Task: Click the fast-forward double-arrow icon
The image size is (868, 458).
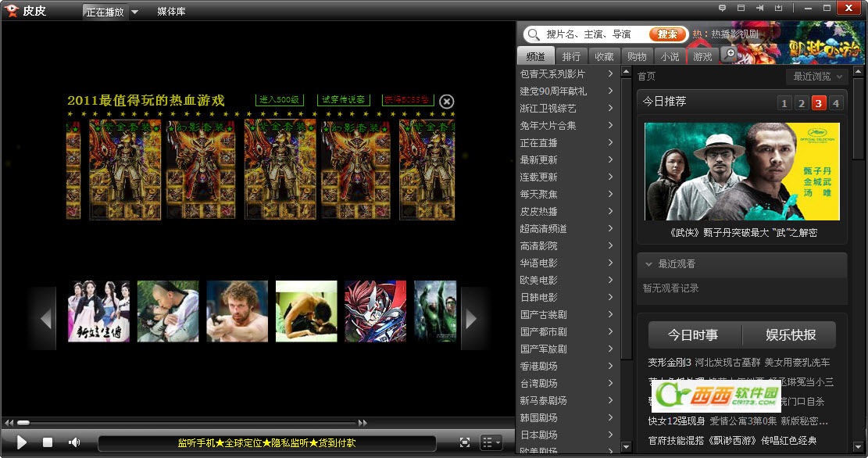Action: [x=363, y=423]
